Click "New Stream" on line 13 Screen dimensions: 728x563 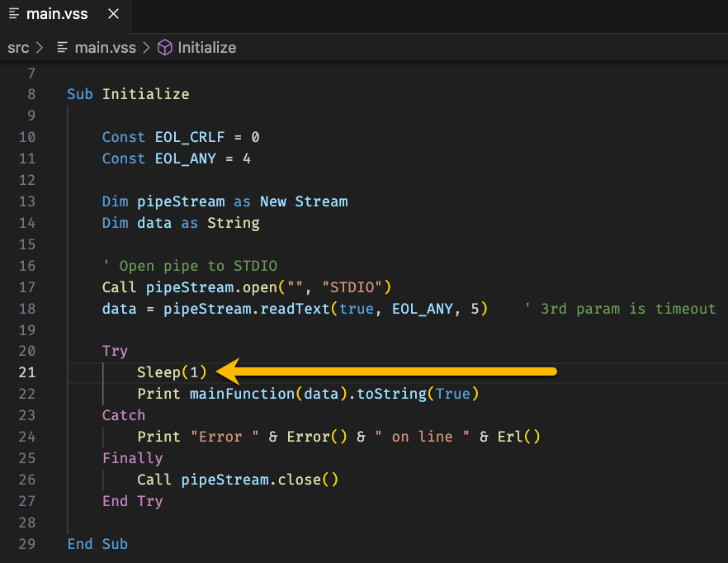pos(304,201)
